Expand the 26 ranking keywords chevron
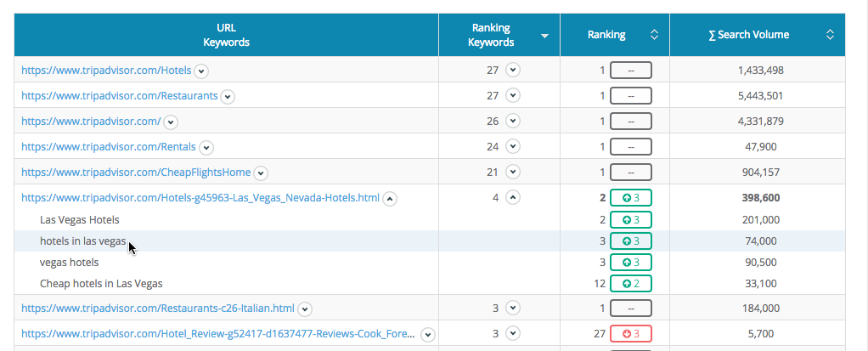 (x=513, y=121)
